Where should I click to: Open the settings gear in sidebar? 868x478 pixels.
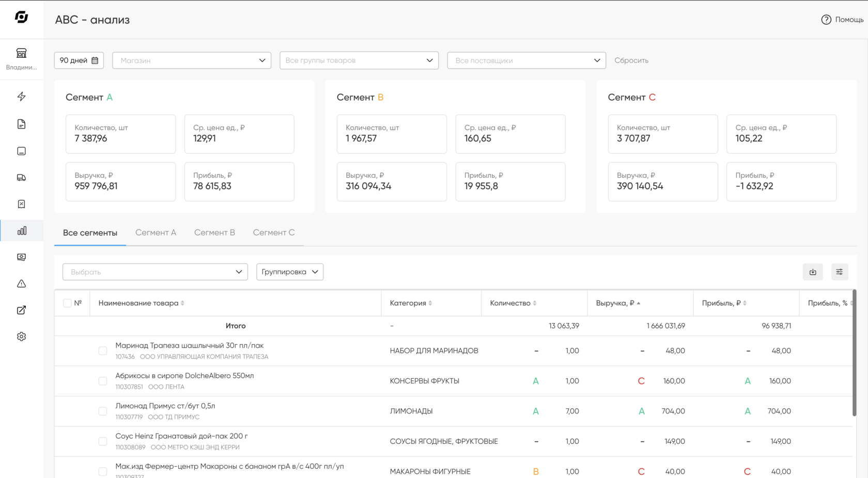21,336
